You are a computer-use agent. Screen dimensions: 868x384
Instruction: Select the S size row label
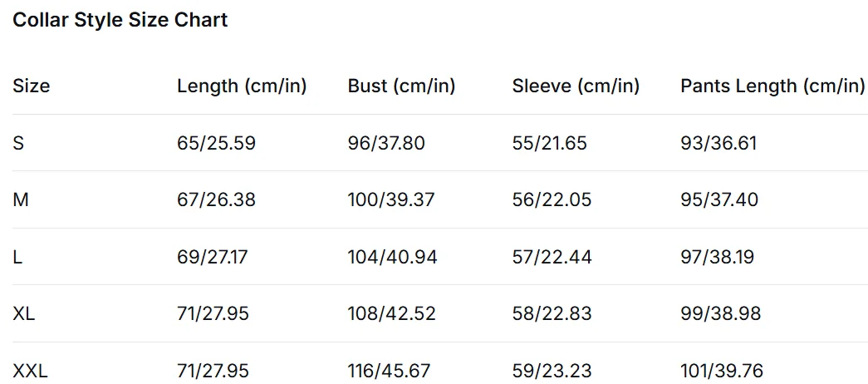(x=18, y=143)
